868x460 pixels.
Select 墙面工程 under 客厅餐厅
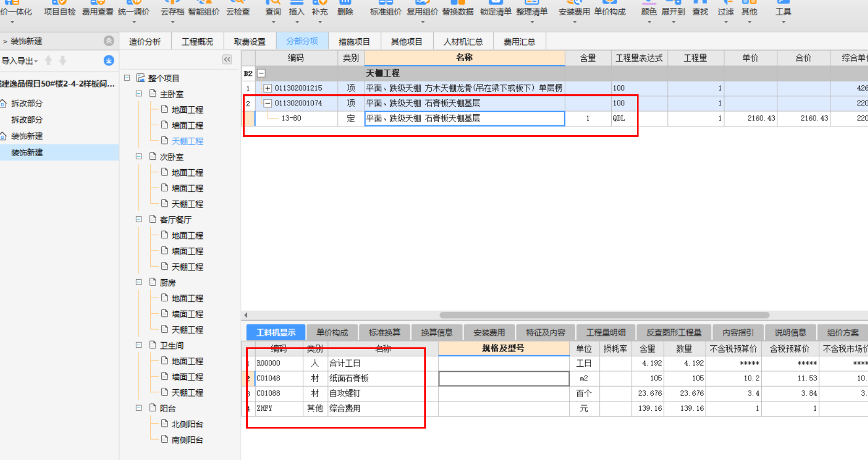coord(187,251)
